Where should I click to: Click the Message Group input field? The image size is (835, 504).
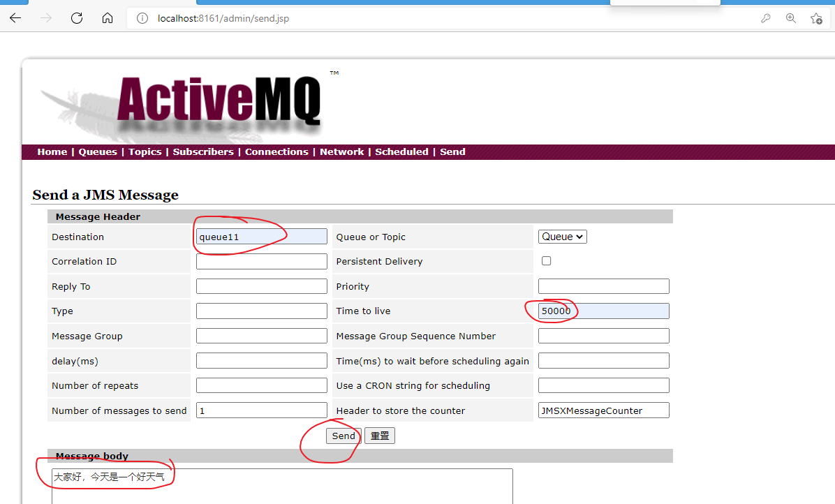click(x=262, y=336)
